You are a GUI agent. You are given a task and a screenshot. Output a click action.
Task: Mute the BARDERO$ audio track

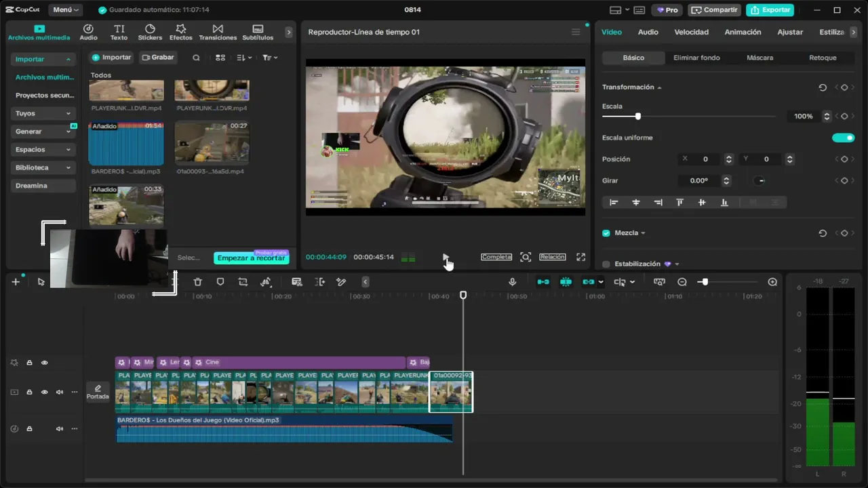tap(60, 428)
